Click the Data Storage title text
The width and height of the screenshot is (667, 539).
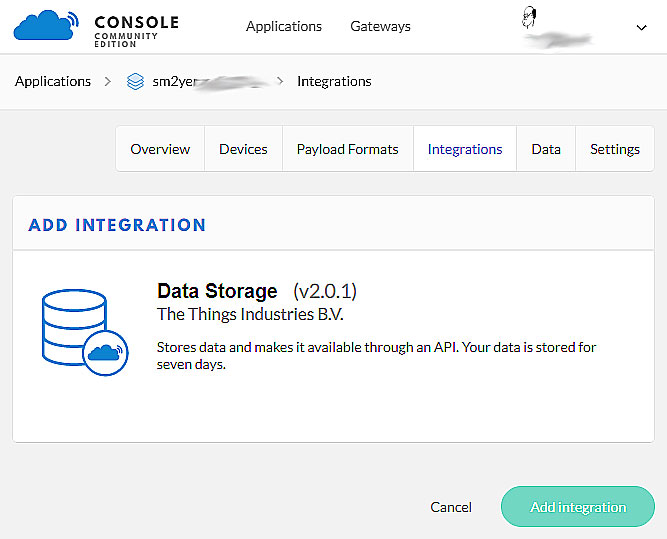pyautogui.click(x=217, y=291)
